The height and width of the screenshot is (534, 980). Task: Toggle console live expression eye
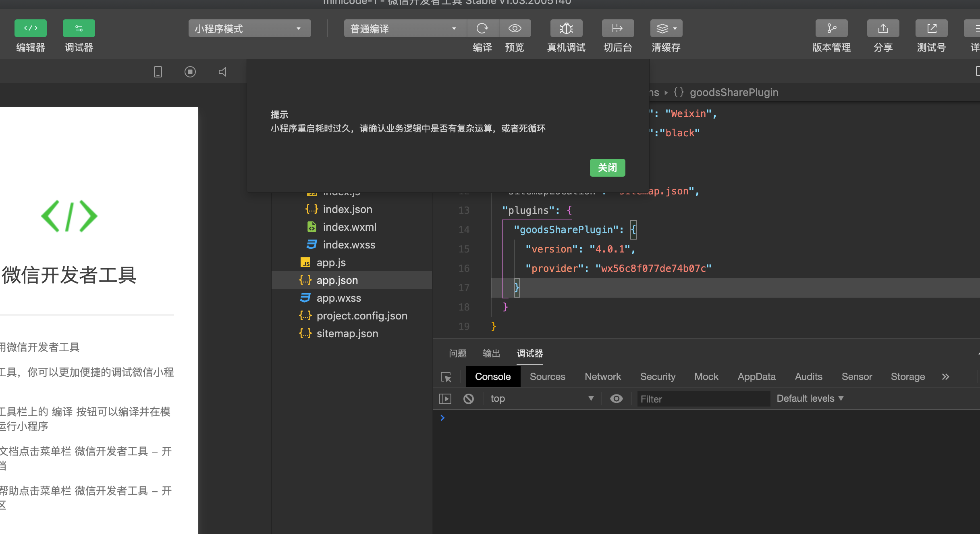pyautogui.click(x=616, y=398)
